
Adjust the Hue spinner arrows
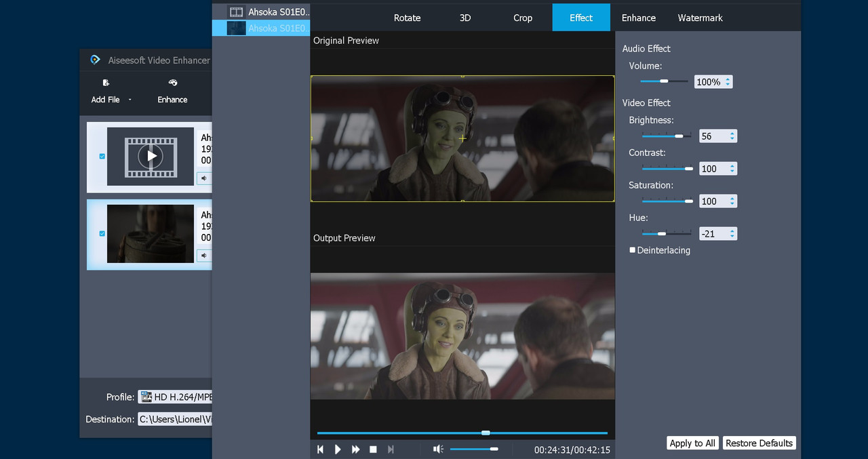tap(732, 233)
